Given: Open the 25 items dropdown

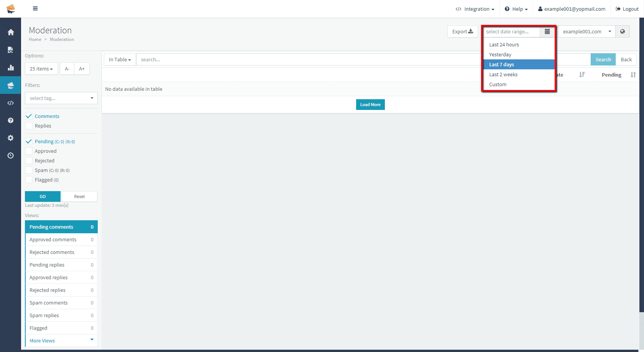Looking at the screenshot, I should tap(41, 69).
